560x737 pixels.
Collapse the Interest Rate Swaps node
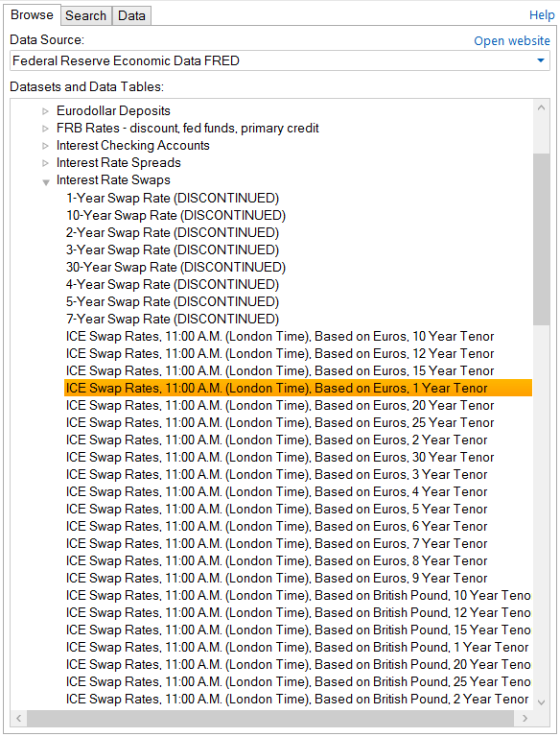point(46,182)
